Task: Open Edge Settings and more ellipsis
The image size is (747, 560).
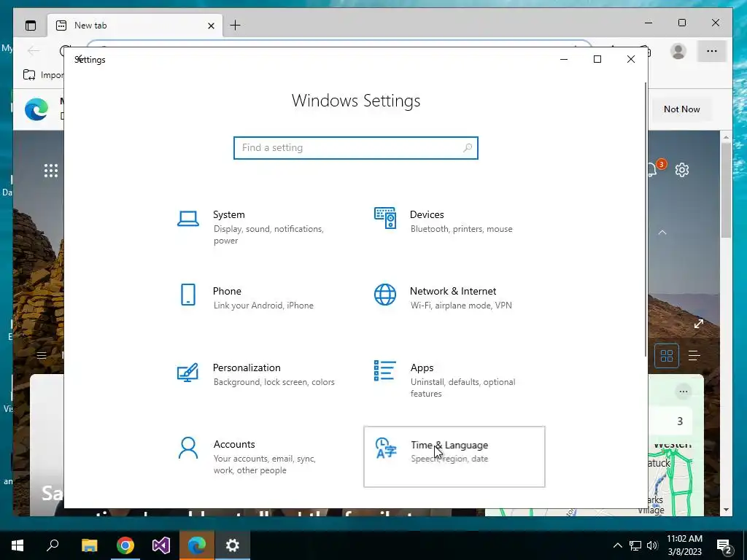Action: tap(712, 51)
